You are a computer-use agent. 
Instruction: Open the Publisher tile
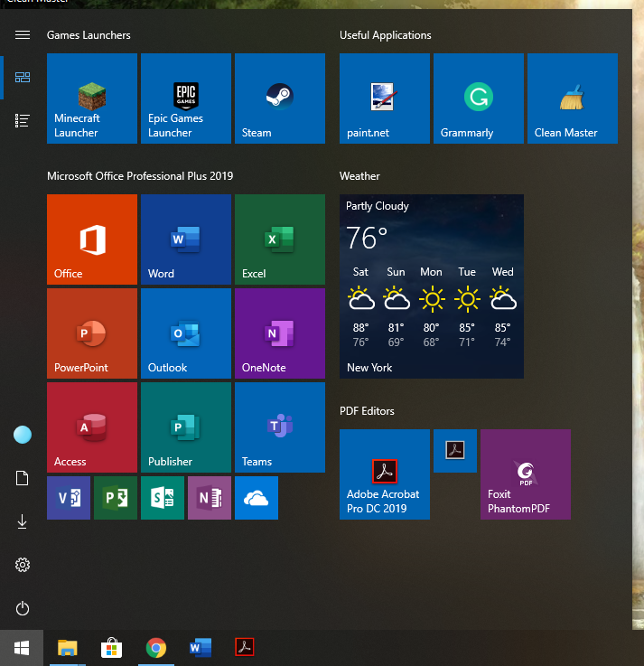click(186, 427)
